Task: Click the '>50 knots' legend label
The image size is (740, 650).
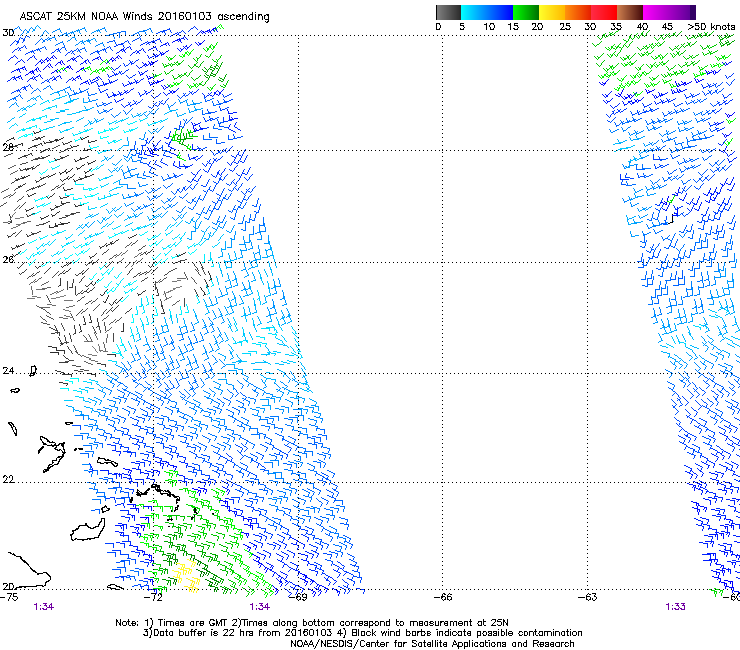Action: [711, 27]
